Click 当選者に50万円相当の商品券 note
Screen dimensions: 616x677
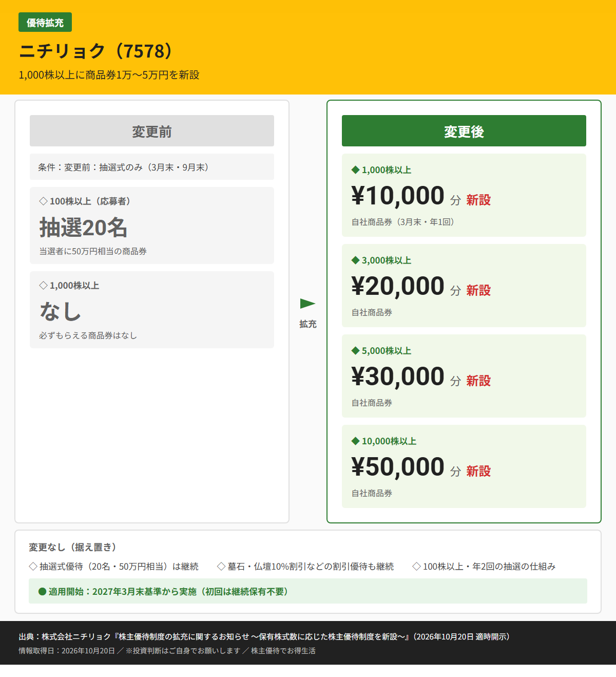93,251
